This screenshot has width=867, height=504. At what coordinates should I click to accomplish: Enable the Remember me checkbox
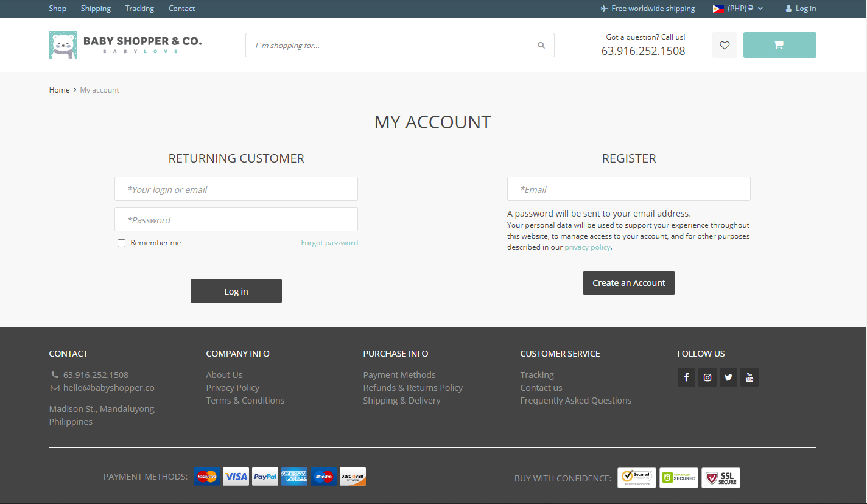pos(122,243)
